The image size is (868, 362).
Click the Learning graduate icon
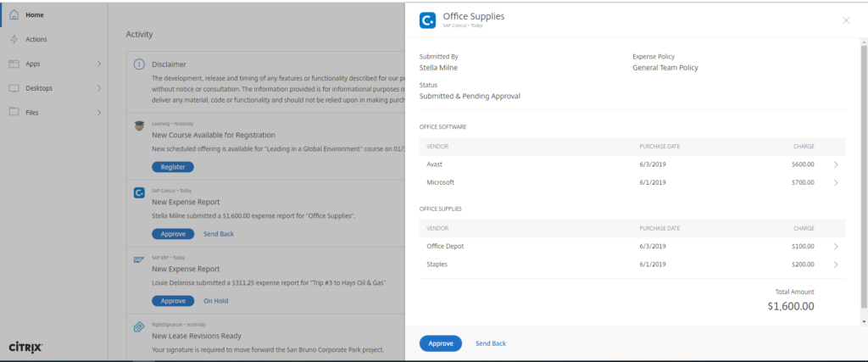pyautogui.click(x=139, y=126)
